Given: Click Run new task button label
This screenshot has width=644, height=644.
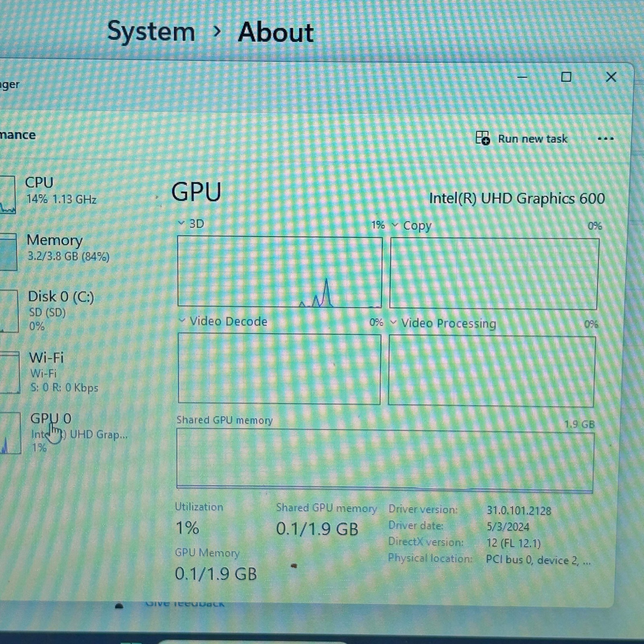Looking at the screenshot, I should coord(533,139).
